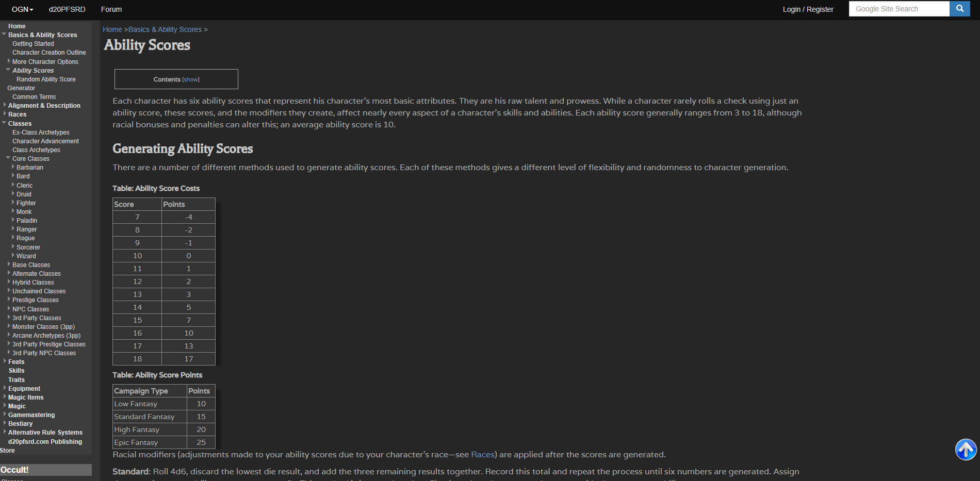This screenshot has width=980, height=481.
Task: Open the Forum nav item
Action: point(111,9)
